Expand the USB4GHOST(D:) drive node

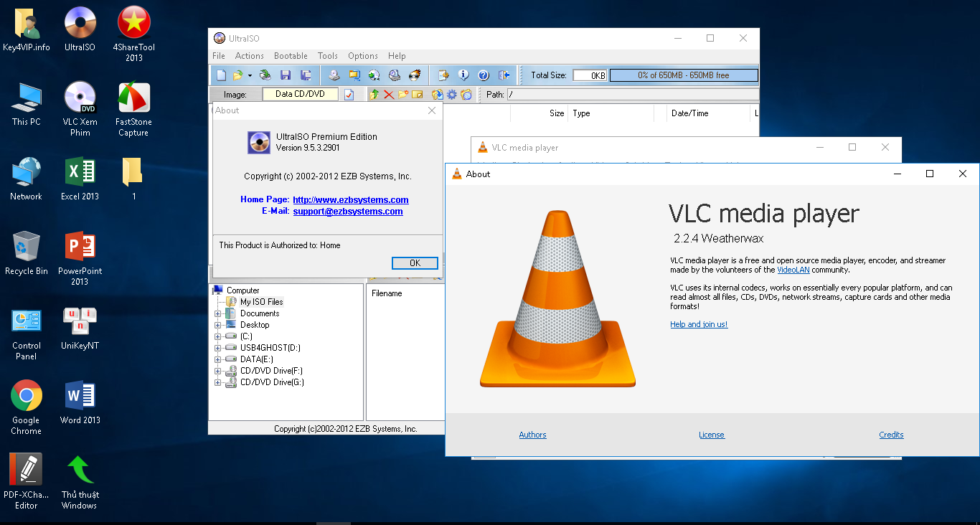pyautogui.click(x=218, y=348)
